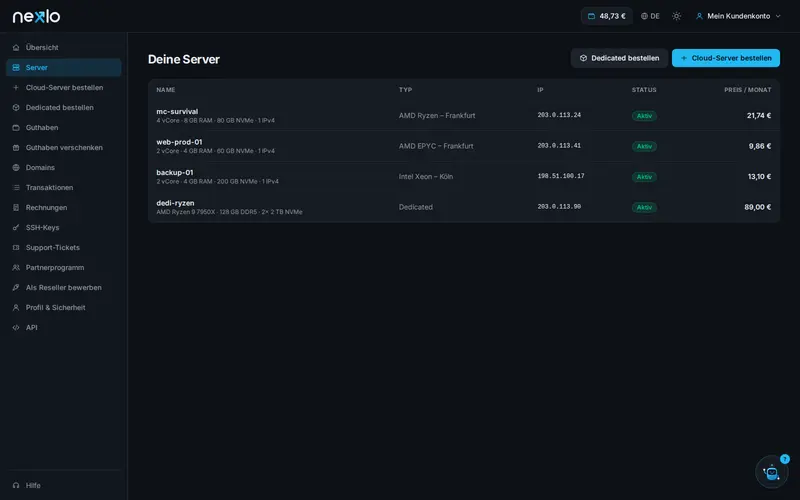Click the cube icon beside Dedicated bestellen in sidebar

pyautogui.click(x=16, y=108)
